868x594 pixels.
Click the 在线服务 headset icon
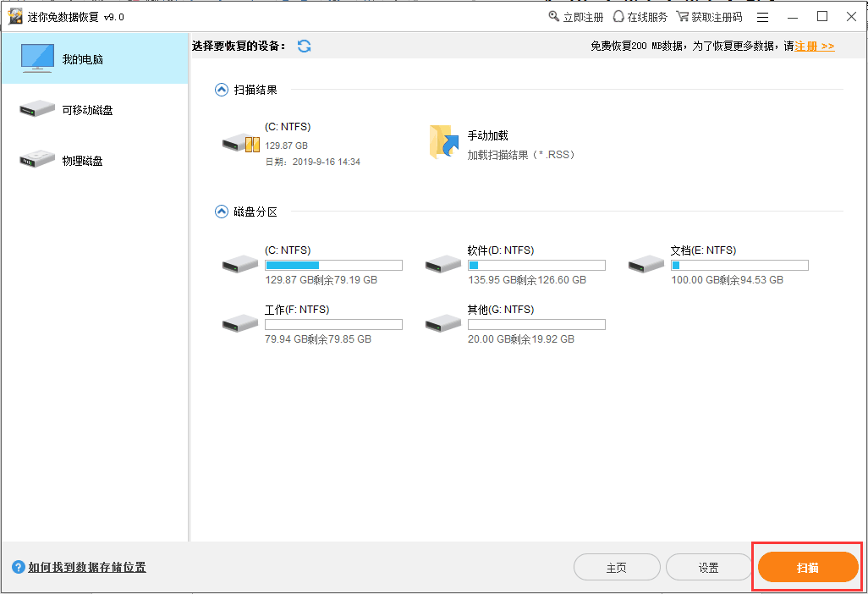[618, 17]
